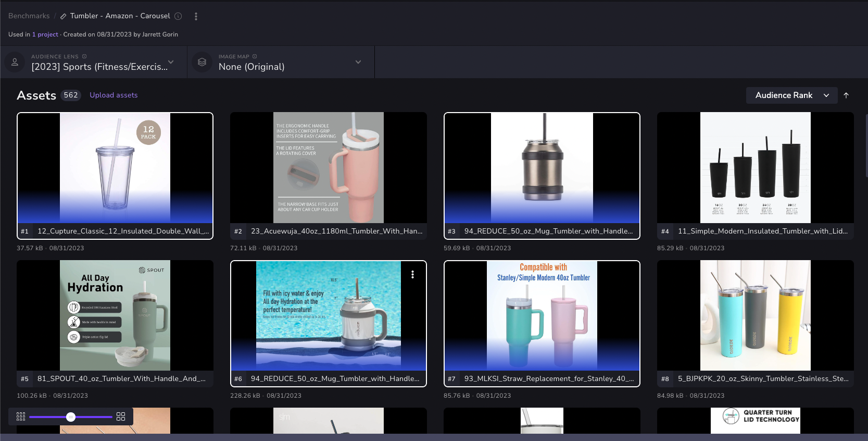Click the page vertical scrollbar
Viewport: 868px width, 441px height.
pos(866,146)
